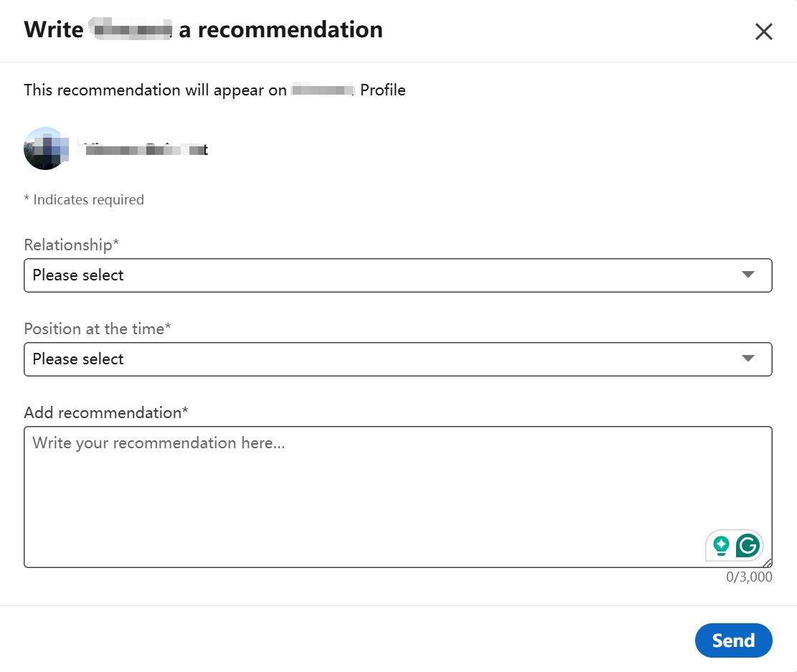This screenshot has height=672, width=797.
Task: Click the person's profile photo
Action: (45, 148)
